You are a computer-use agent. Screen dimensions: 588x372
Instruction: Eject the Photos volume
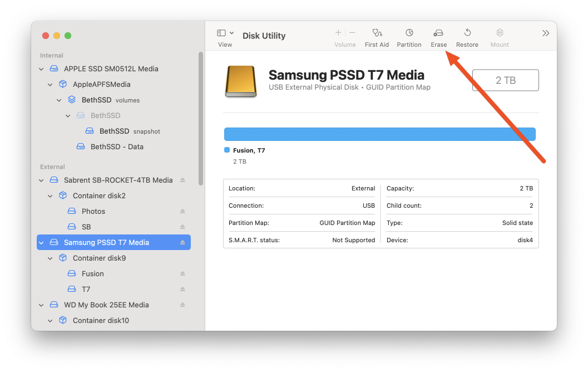click(182, 211)
